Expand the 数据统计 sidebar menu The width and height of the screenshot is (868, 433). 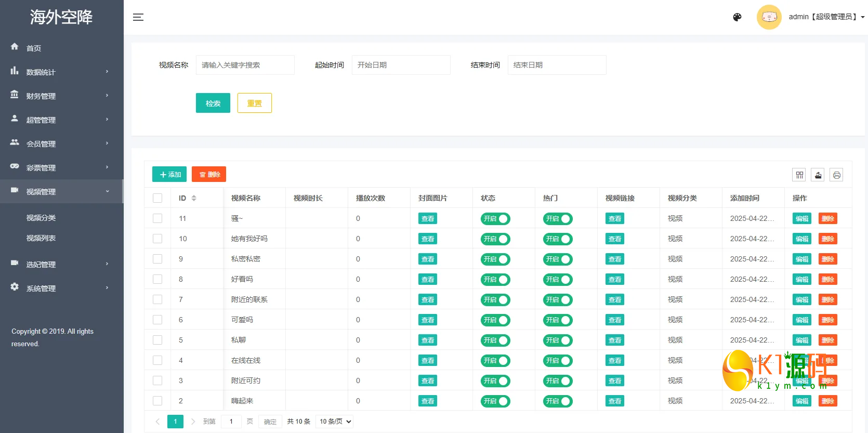click(62, 72)
